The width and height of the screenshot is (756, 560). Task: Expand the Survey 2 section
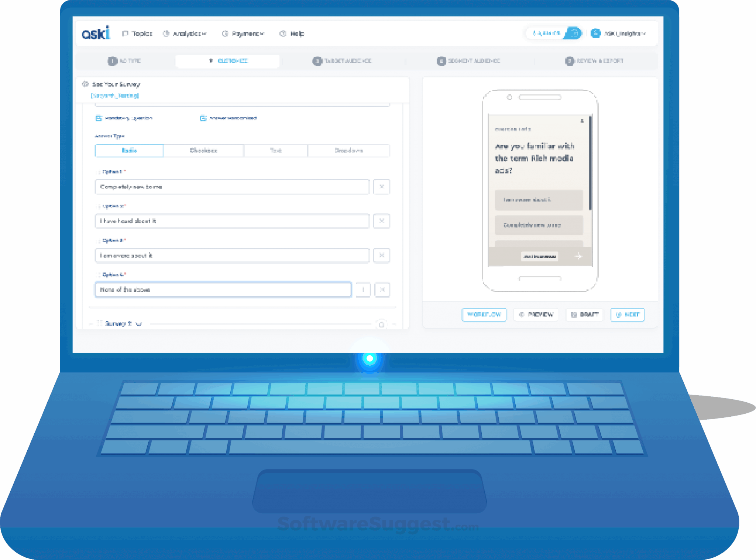coord(139,324)
